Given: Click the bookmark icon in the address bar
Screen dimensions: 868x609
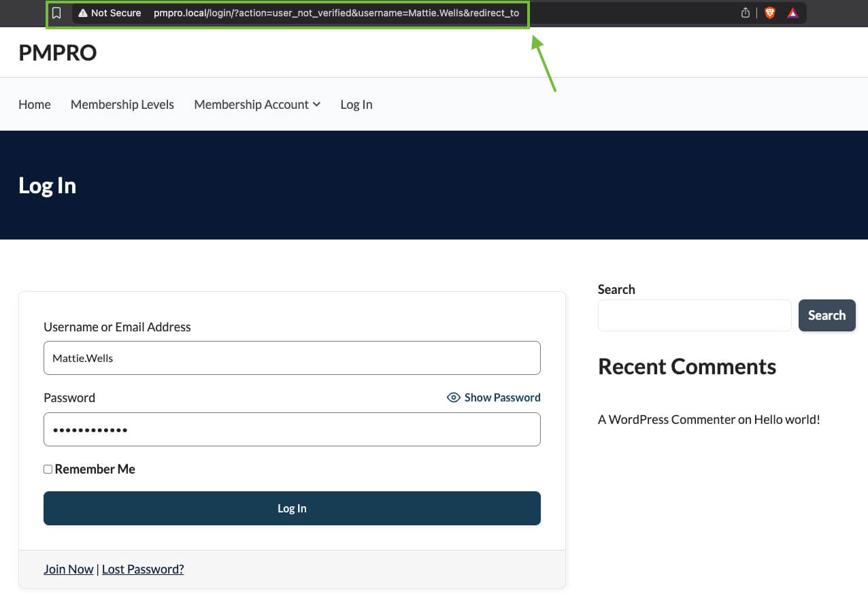Looking at the screenshot, I should 56,12.
